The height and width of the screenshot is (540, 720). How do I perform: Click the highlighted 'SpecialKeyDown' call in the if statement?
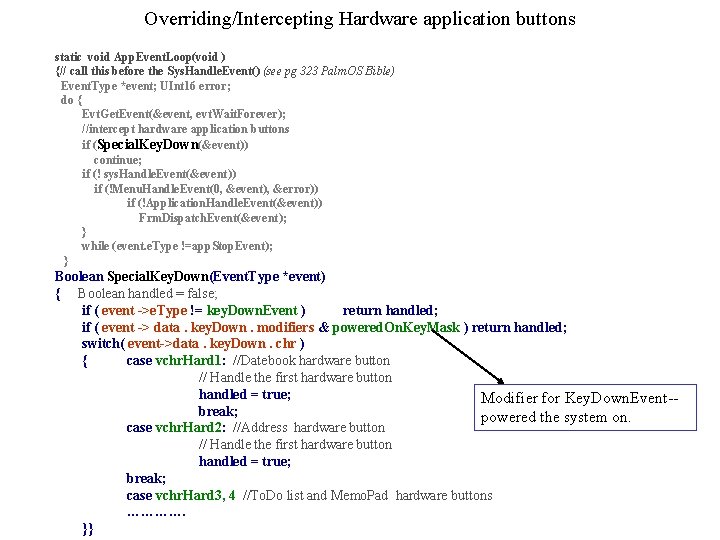point(148,145)
